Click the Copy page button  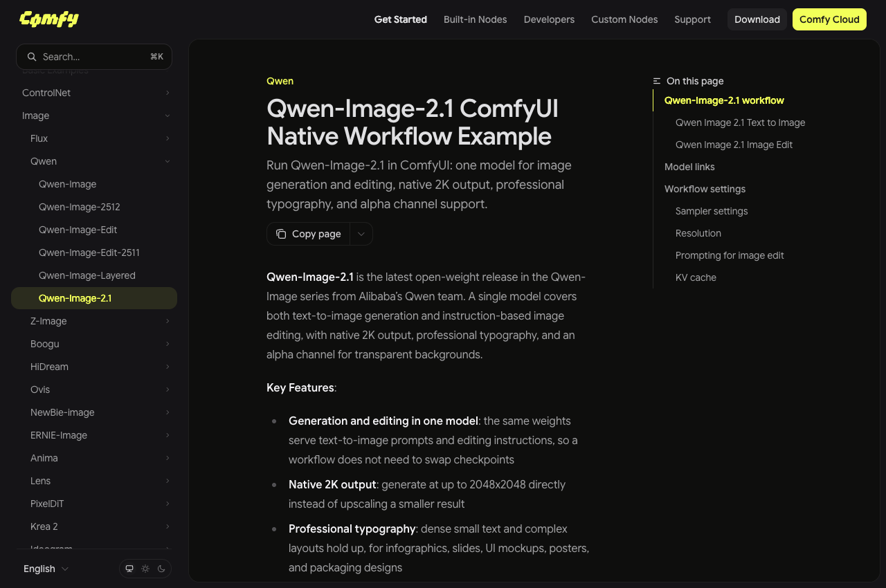click(309, 234)
